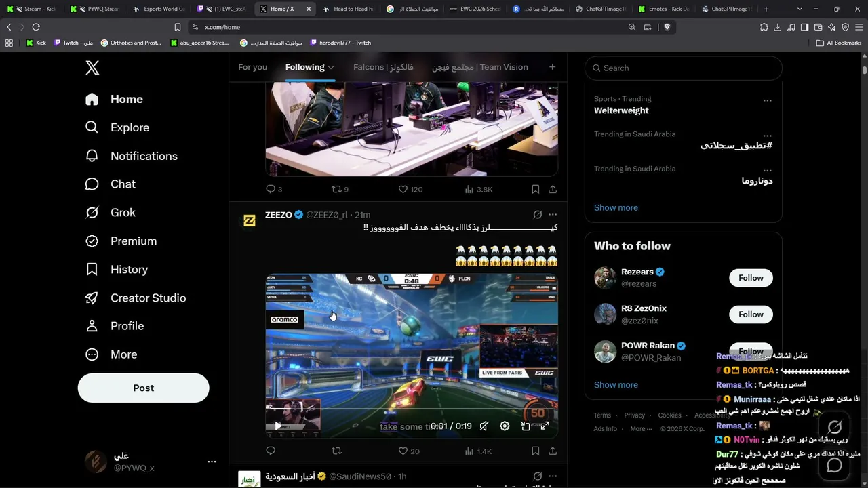Go to Profile in the sidebar
Image resolution: width=868 pixels, height=488 pixels.
[115, 326]
